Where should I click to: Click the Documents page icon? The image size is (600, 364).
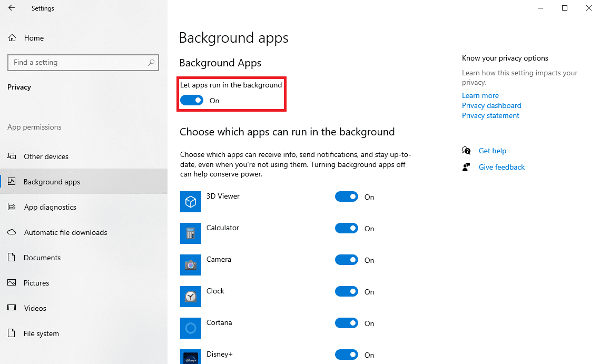[12, 257]
